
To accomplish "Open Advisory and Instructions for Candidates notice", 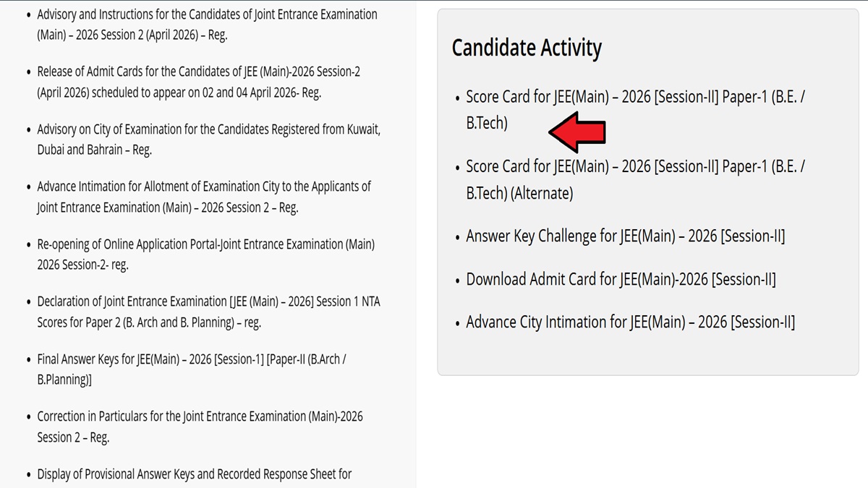I will pos(207,14).
